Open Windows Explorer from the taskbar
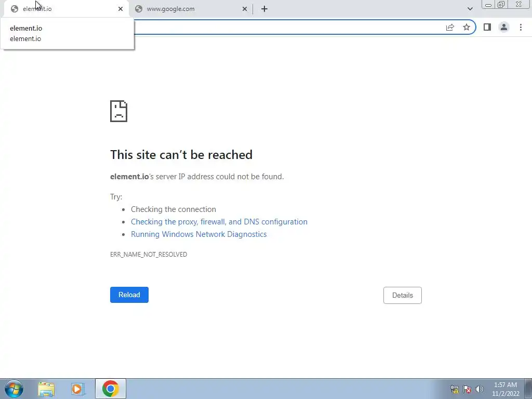This screenshot has height=399, width=532. pyautogui.click(x=46, y=389)
